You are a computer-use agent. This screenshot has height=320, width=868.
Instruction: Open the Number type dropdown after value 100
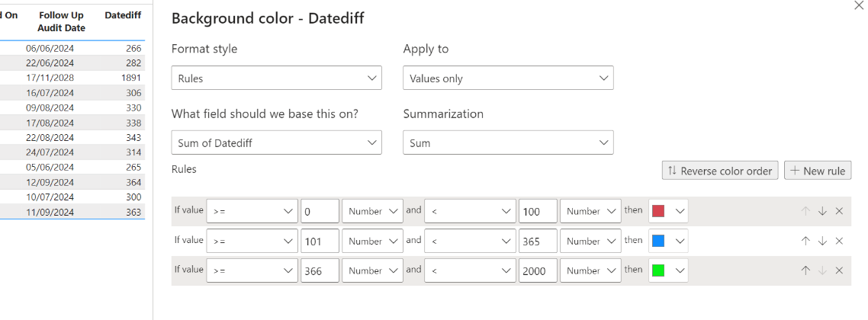tap(590, 211)
